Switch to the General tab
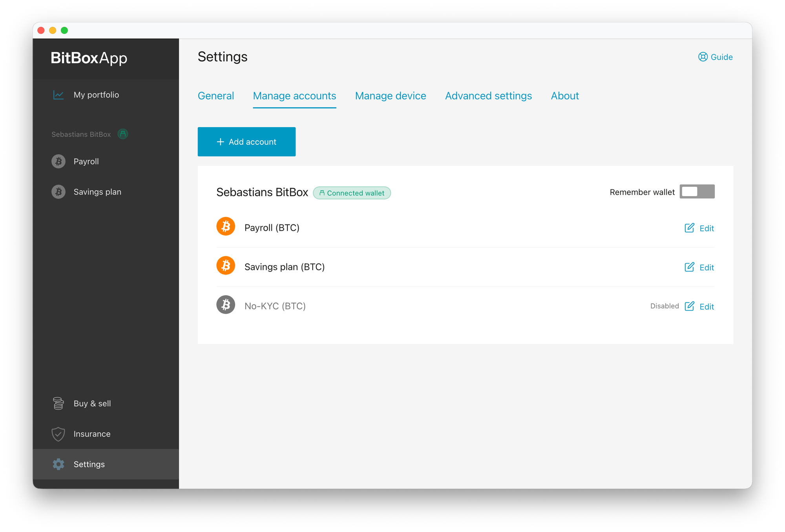Viewport: 785px width, 532px height. [216, 96]
